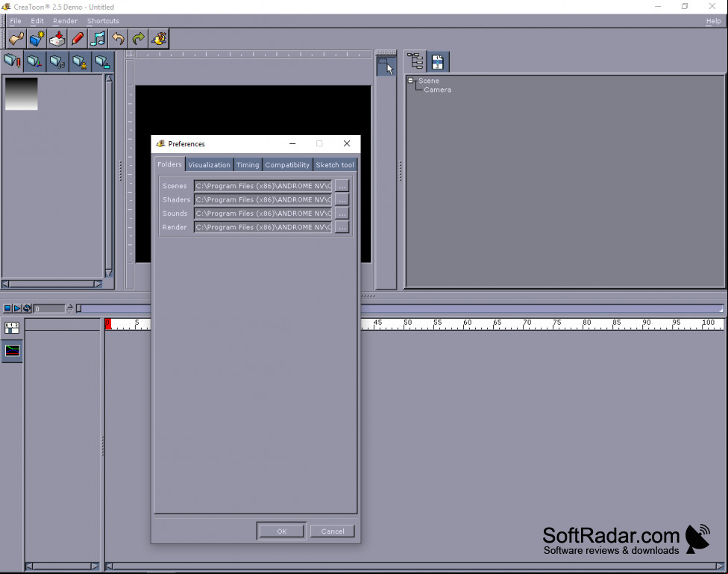Click the current frame number field
The image size is (728, 574).
tap(49, 308)
